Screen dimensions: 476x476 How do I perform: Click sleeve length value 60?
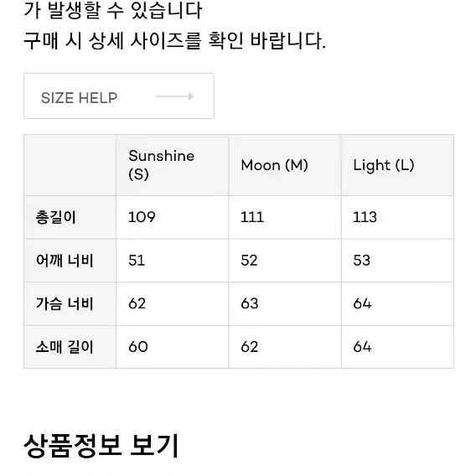(x=173, y=347)
